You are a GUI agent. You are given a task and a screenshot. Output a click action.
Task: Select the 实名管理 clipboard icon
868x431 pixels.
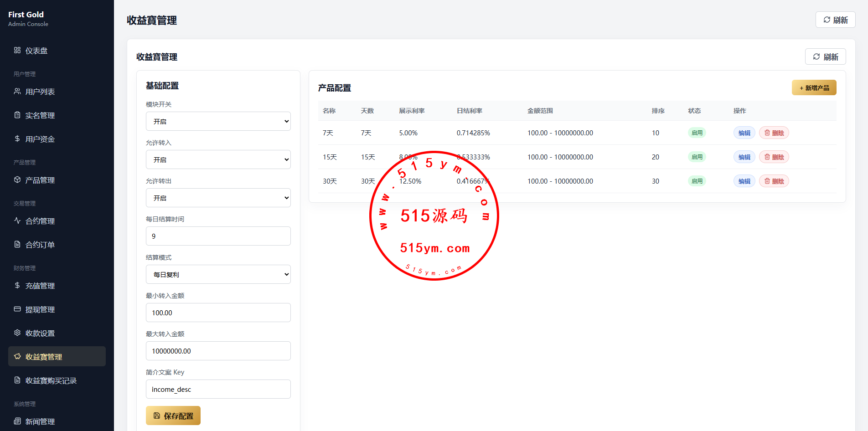click(x=17, y=115)
